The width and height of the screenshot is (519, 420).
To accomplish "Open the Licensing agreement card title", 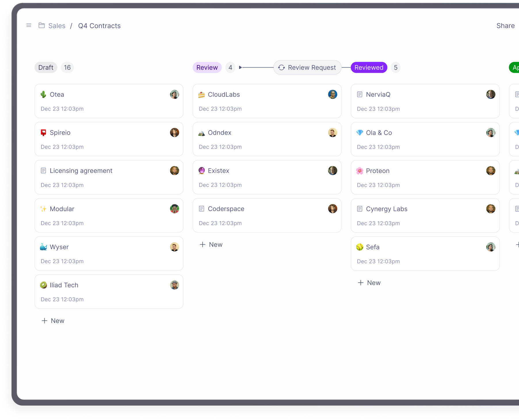I will click(81, 171).
